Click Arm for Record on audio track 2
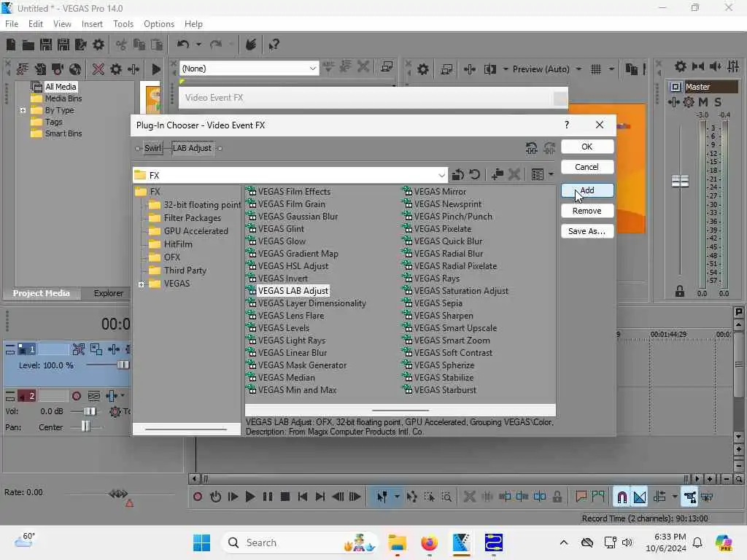Viewport: 747px width, 560px height. [x=76, y=396]
